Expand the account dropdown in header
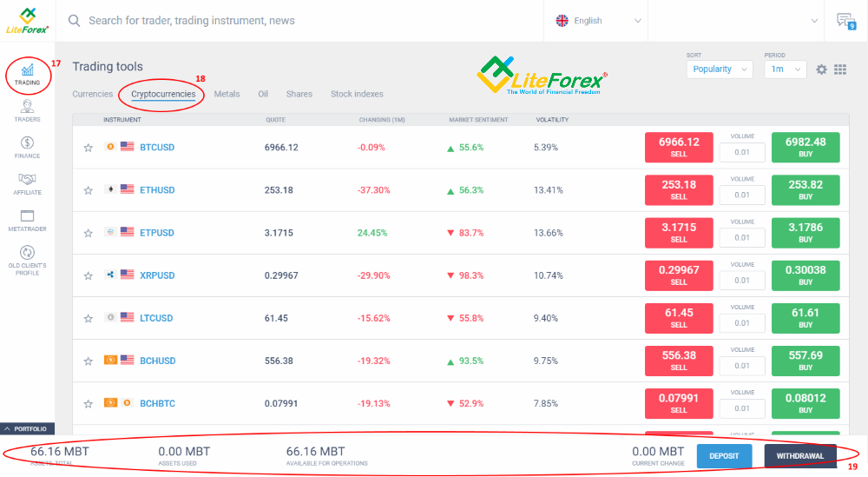868x477 pixels. [x=814, y=21]
